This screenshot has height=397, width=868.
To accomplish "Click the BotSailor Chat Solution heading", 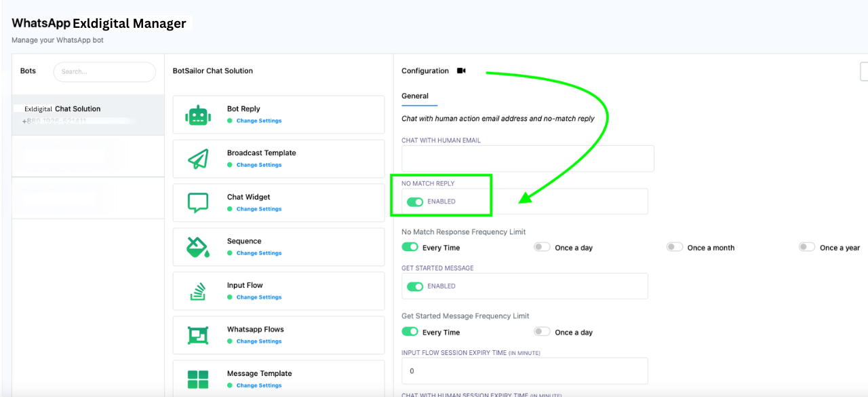I will pyautogui.click(x=213, y=71).
